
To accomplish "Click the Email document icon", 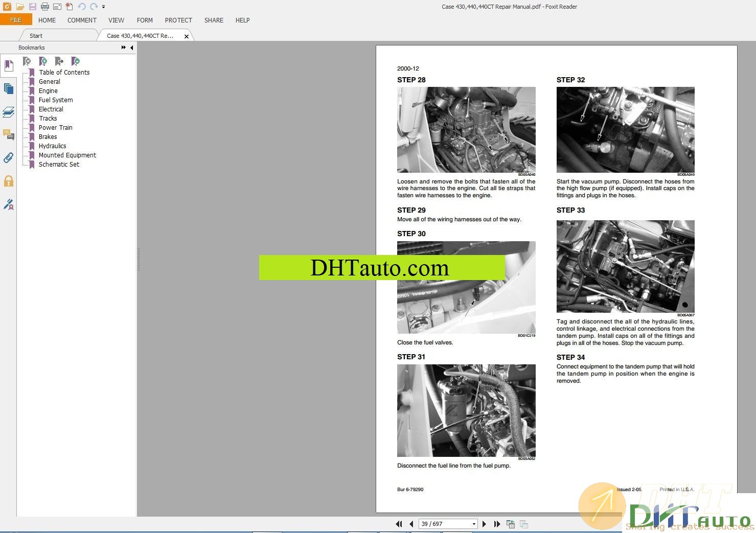I will pyautogui.click(x=57, y=7).
